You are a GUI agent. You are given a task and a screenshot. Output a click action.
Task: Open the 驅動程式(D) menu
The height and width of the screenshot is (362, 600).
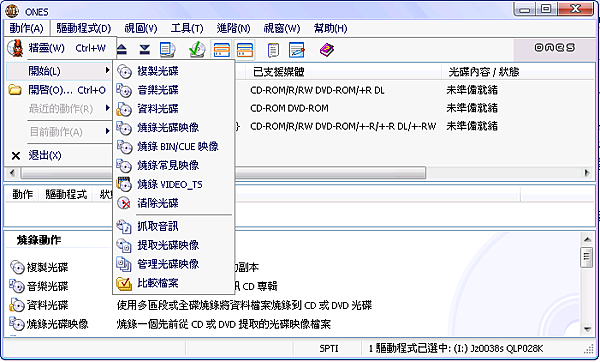pos(83,28)
